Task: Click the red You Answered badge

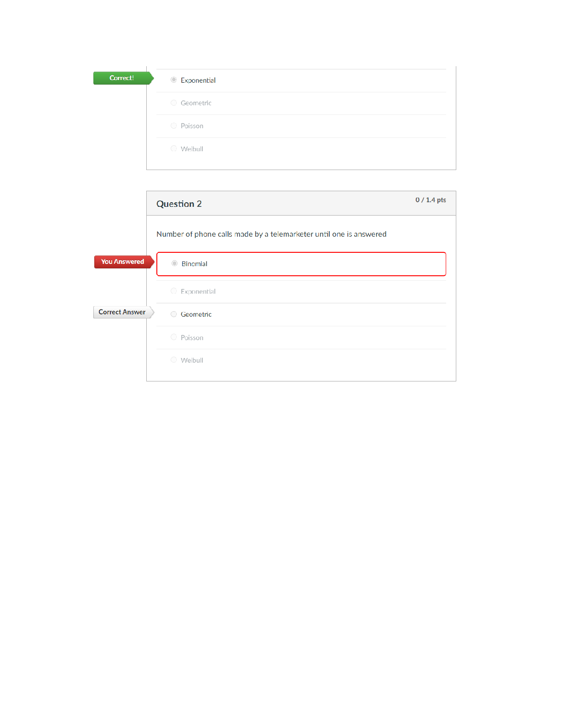Action: [122, 262]
